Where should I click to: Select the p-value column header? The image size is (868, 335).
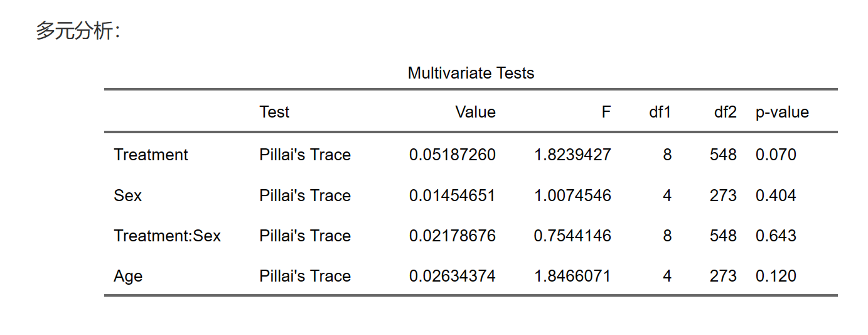tap(782, 113)
